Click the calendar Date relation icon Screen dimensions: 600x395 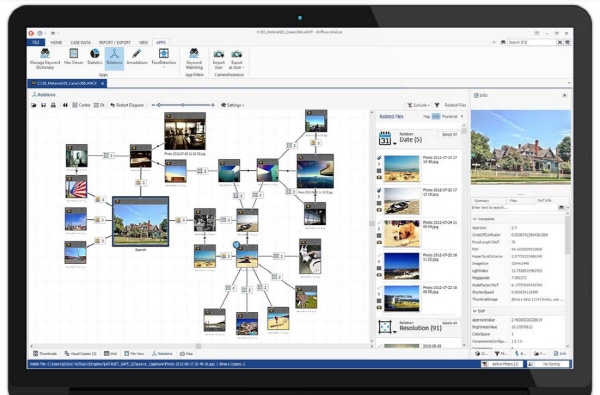[385, 138]
